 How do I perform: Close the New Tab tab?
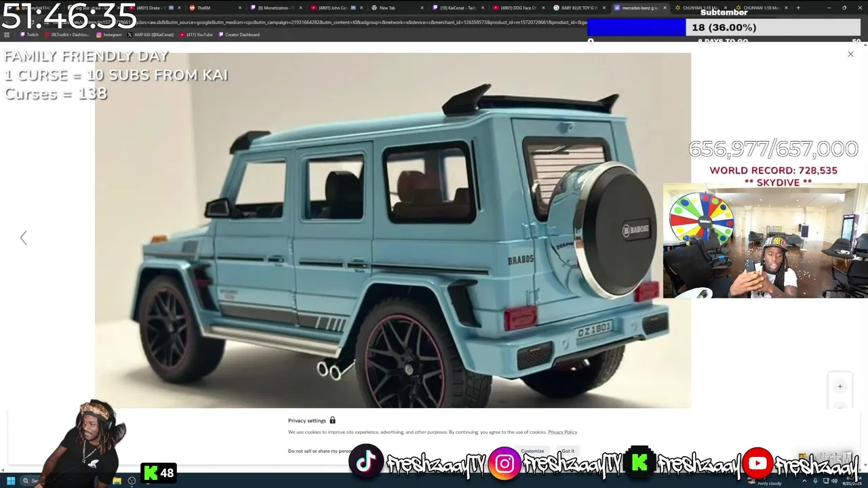tap(422, 7)
